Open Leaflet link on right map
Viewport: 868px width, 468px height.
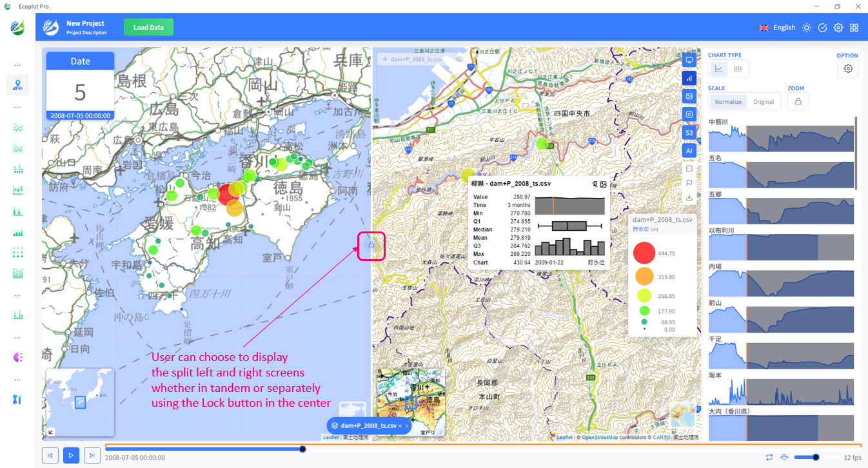tap(564, 438)
